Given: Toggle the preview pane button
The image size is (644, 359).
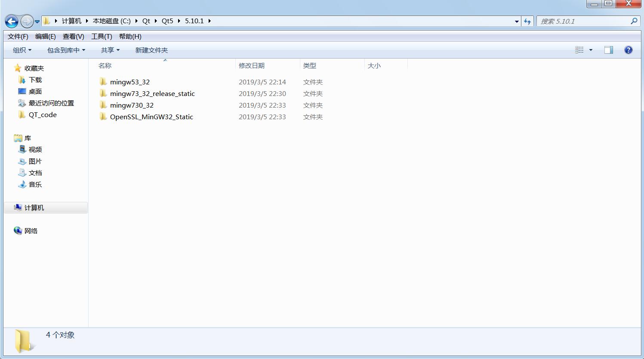Looking at the screenshot, I should click(608, 50).
